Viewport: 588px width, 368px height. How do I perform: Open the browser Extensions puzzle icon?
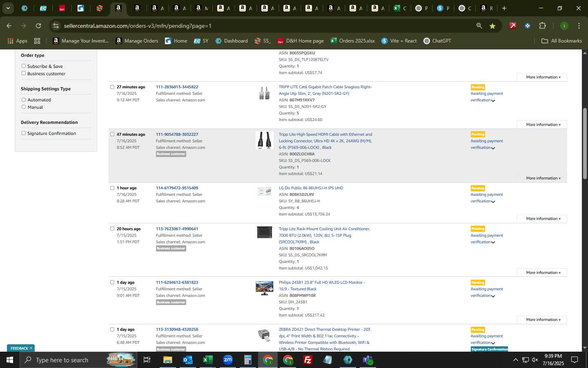click(x=542, y=26)
